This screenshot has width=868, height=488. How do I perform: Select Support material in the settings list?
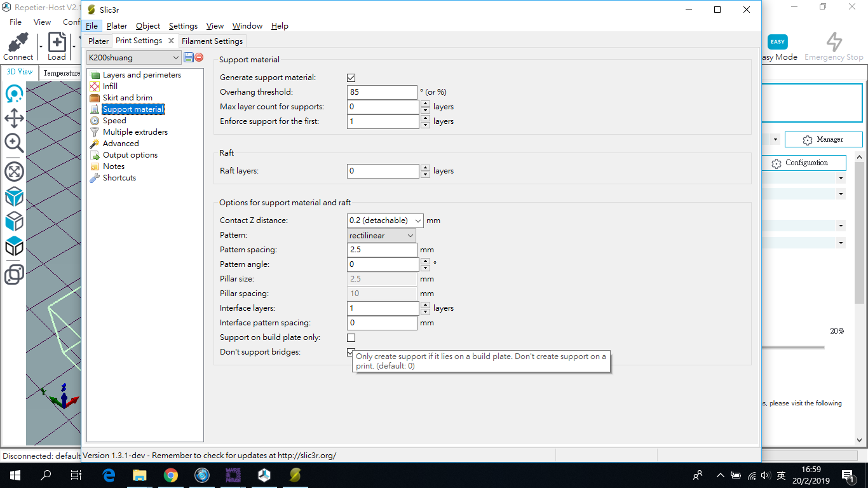coord(133,109)
